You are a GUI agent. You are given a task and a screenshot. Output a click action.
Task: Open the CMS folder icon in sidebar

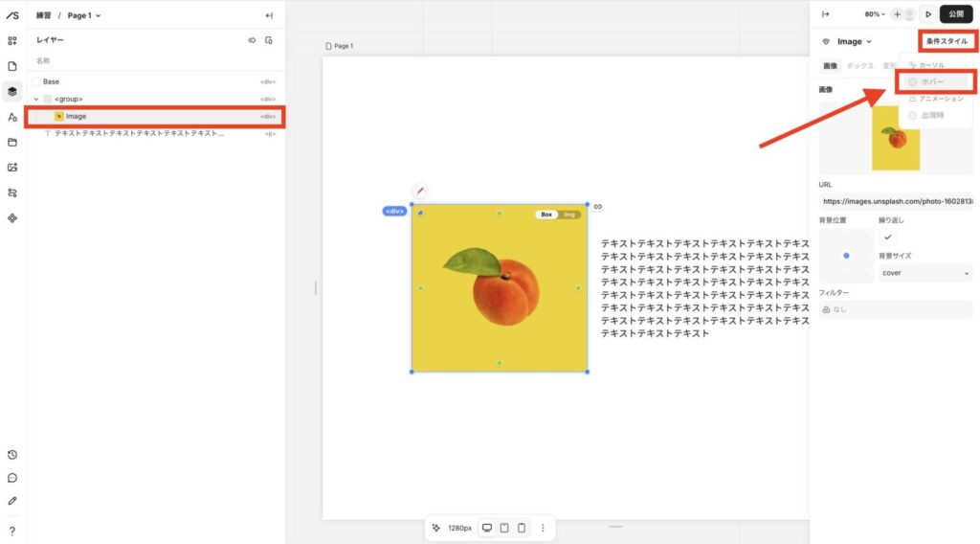(x=12, y=142)
